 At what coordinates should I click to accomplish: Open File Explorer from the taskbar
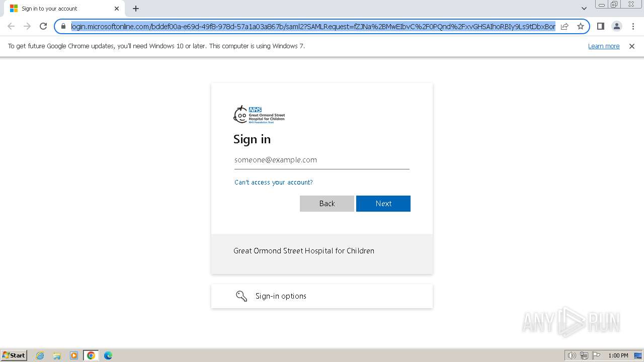pos(57,355)
